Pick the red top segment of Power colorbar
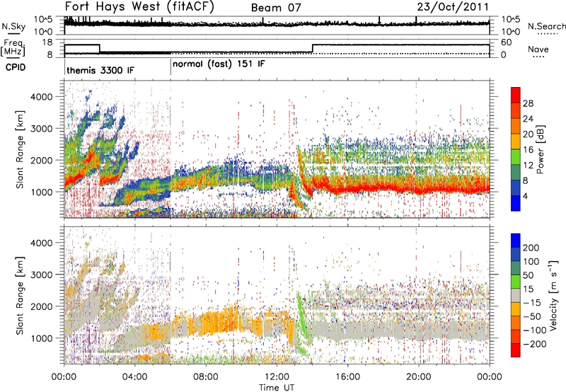 (x=516, y=95)
